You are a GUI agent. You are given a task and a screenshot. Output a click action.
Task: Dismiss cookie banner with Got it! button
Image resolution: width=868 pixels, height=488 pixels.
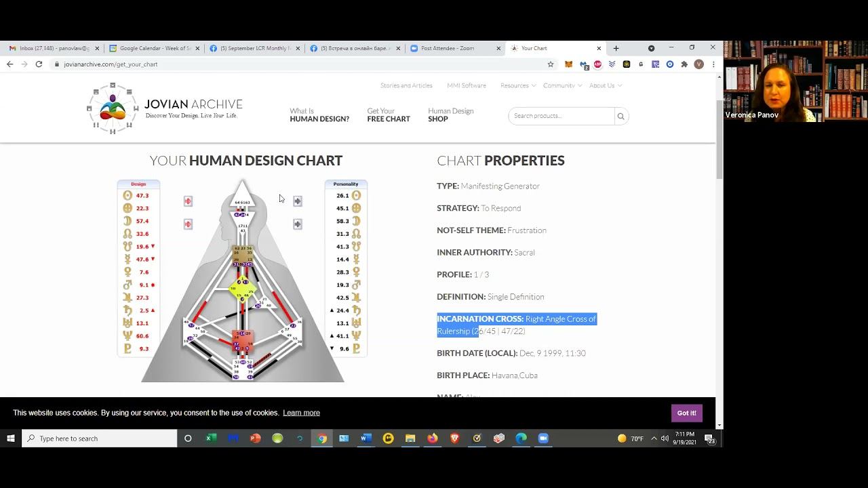(x=686, y=413)
